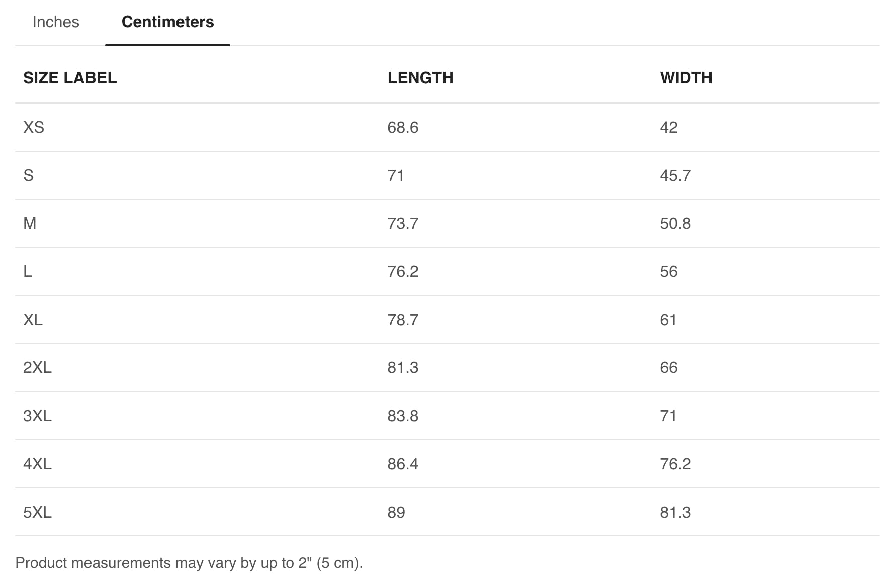This screenshot has height=588, width=887.
Task: Click the LENGTH column header
Action: click(420, 78)
